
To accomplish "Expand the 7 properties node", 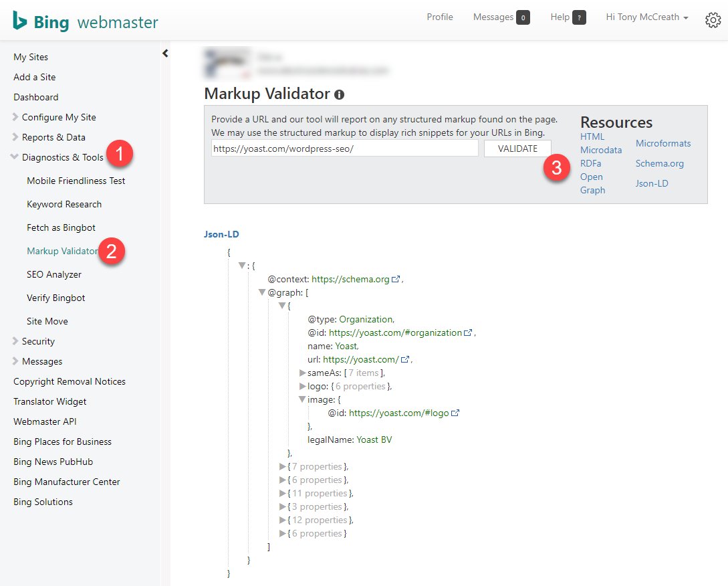I will 282,466.
